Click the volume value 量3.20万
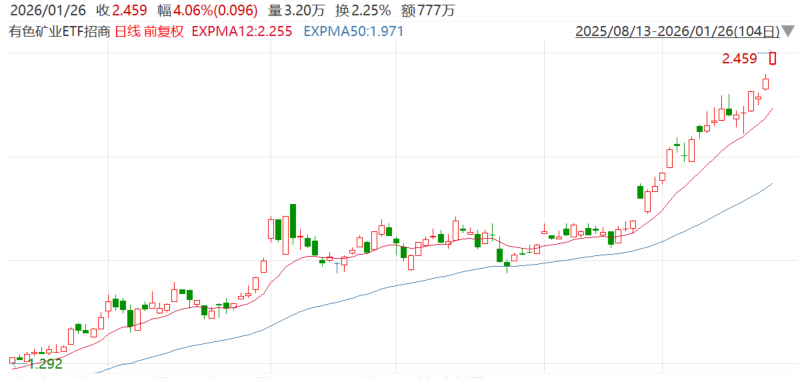The image size is (798, 378). (x=297, y=10)
